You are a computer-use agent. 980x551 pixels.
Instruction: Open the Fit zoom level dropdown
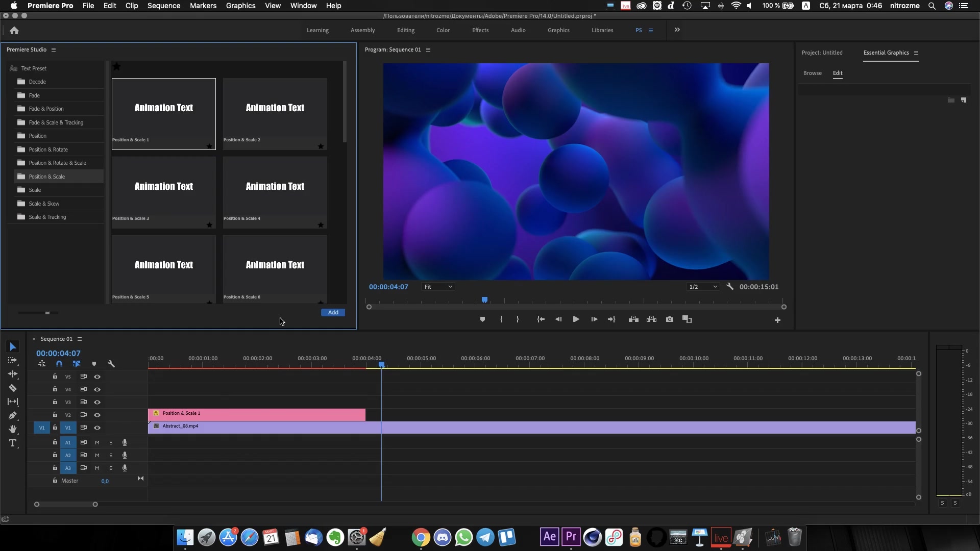[438, 287]
